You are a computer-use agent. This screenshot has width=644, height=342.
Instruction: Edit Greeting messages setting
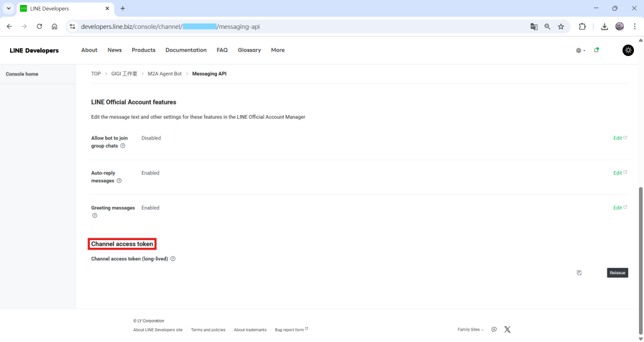point(619,207)
